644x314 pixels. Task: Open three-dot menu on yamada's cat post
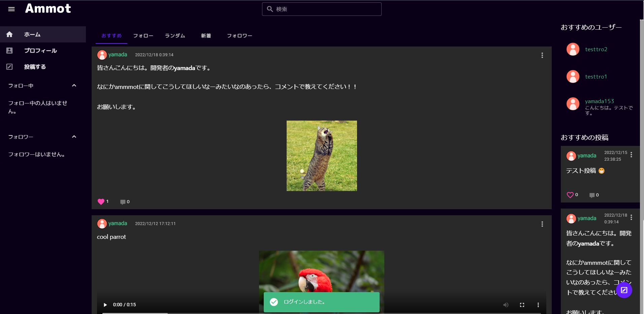(542, 55)
